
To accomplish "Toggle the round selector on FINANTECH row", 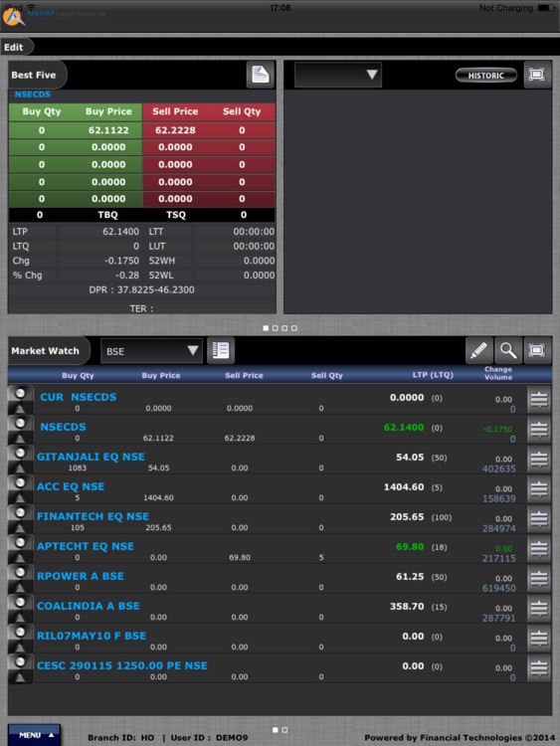I will [20, 513].
